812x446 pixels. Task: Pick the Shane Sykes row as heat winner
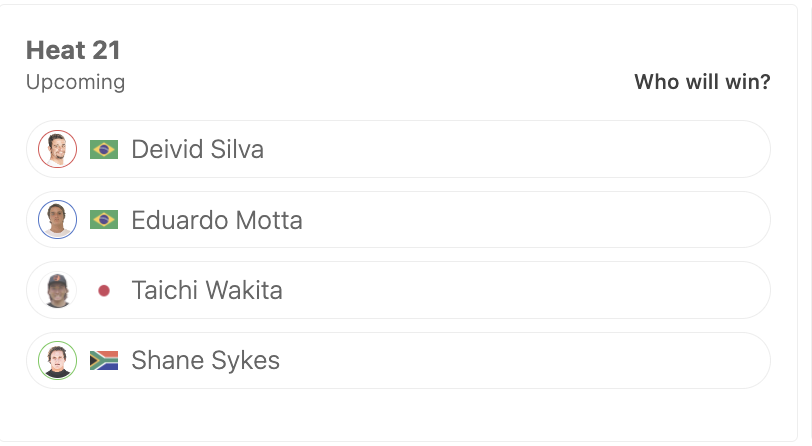[398, 361]
